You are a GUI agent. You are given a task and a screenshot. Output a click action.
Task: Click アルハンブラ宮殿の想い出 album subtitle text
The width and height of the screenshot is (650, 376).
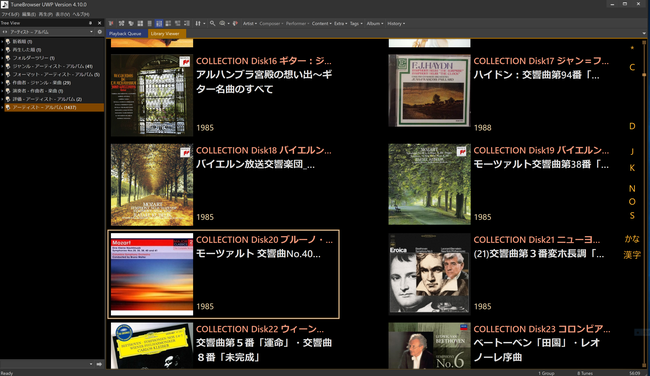coord(264,82)
